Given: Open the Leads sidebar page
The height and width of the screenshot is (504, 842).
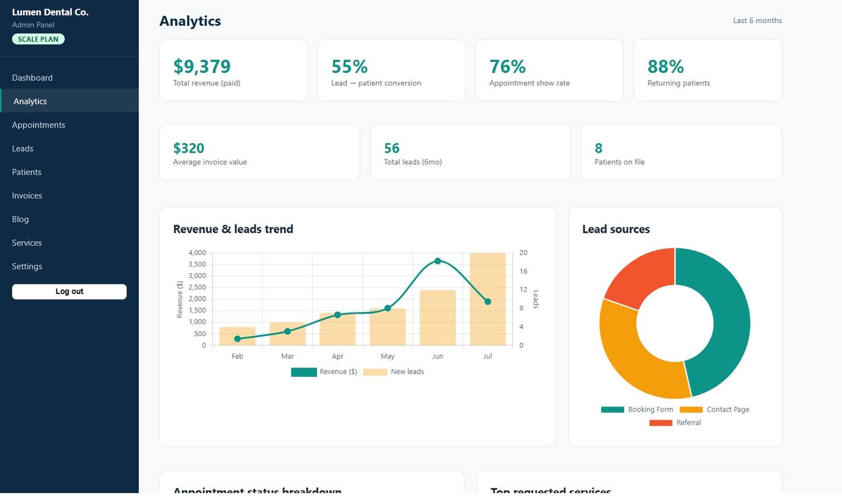Looking at the screenshot, I should coord(69,148).
